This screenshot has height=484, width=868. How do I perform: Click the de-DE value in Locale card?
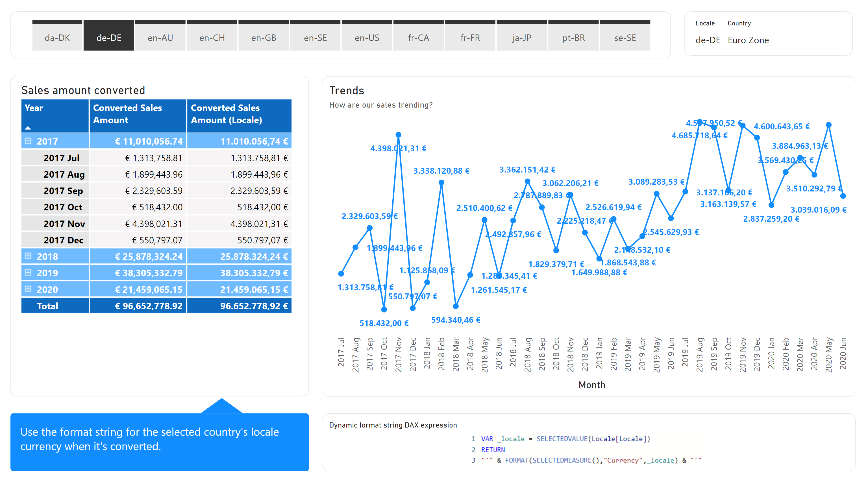(708, 40)
